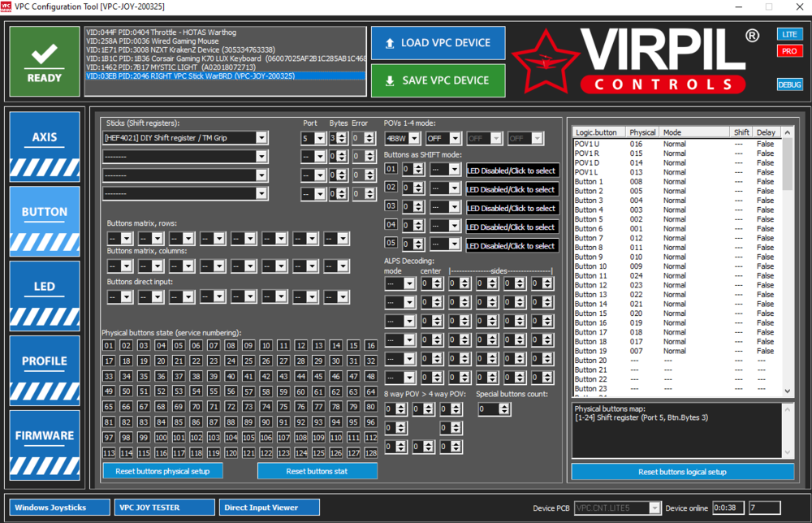Select POV1 U row in logic list
Screen dimensions: 812x523
pyautogui.click(x=676, y=144)
